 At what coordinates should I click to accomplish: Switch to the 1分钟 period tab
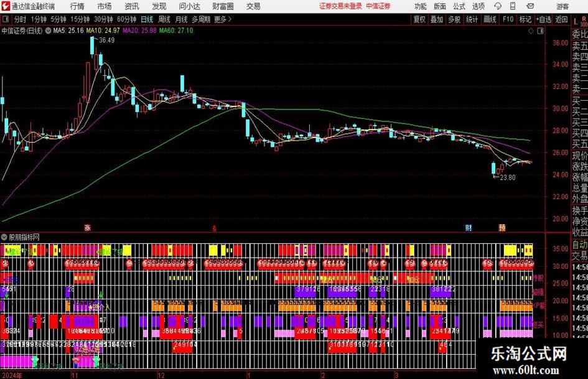[x=39, y=19]
